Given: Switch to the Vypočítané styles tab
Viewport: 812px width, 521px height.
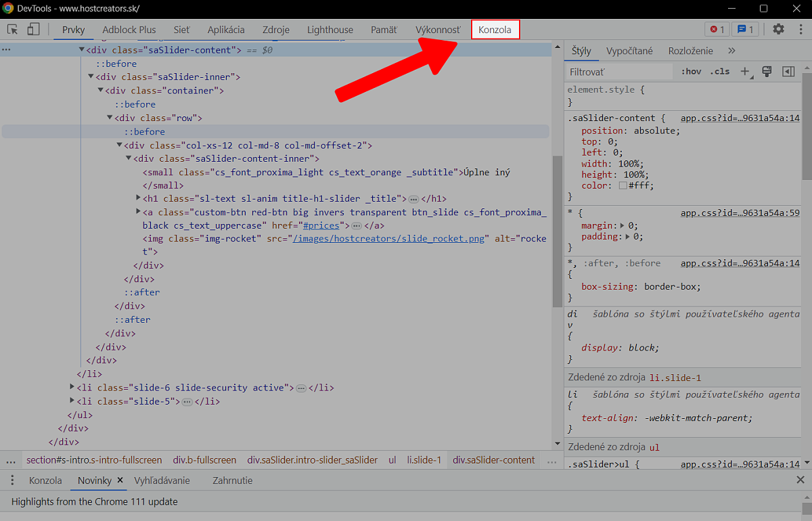Looking at the screenshot, I should click(629, 51).
